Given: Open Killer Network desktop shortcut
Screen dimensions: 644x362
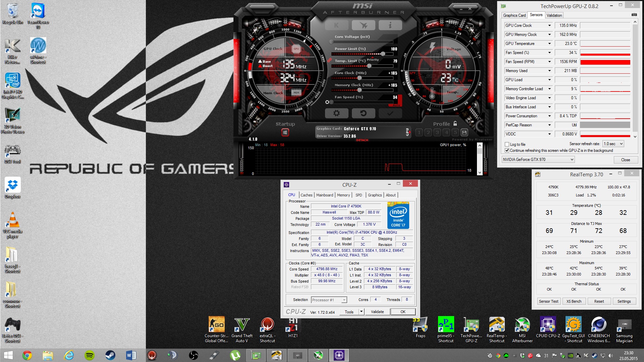Looking at the screenshot, I should [13, 51].
